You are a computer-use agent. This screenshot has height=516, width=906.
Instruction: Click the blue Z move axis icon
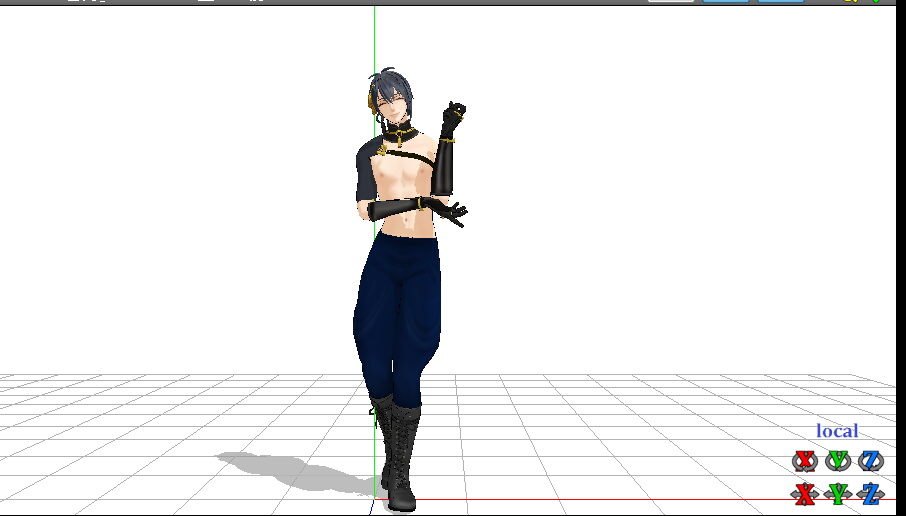click(871, 494)
